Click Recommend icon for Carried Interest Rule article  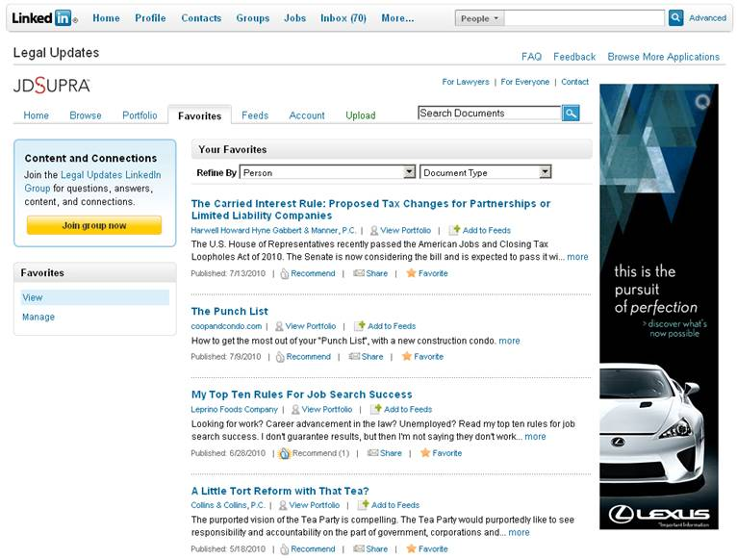pos(285,273)
